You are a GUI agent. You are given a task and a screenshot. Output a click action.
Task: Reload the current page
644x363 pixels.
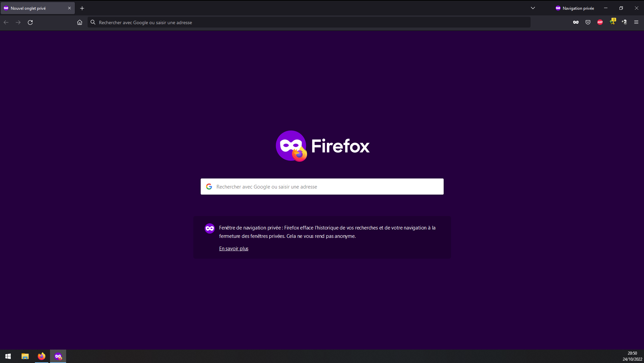coord(30,22)
